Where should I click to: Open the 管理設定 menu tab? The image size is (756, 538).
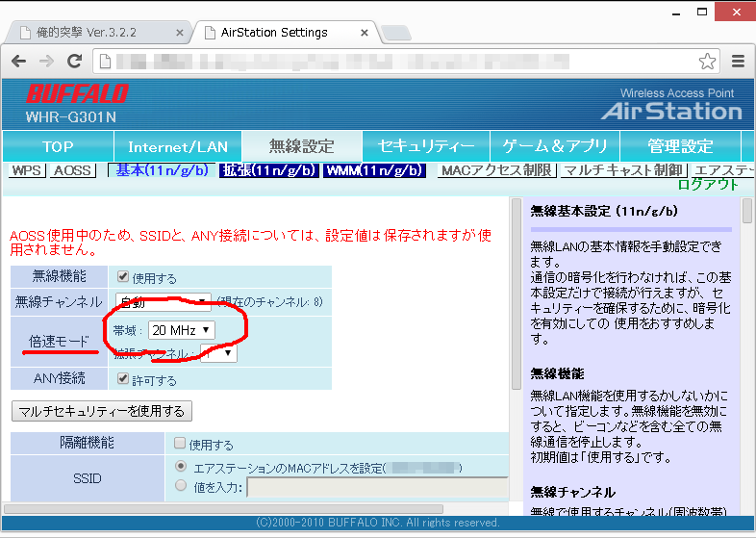(x=680, y=146)
